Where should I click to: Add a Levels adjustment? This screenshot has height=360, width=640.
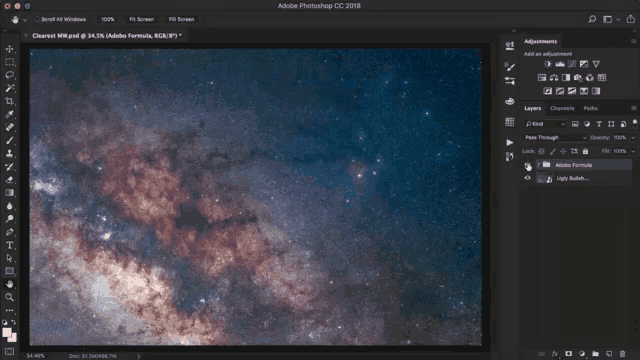click(560, 64)
